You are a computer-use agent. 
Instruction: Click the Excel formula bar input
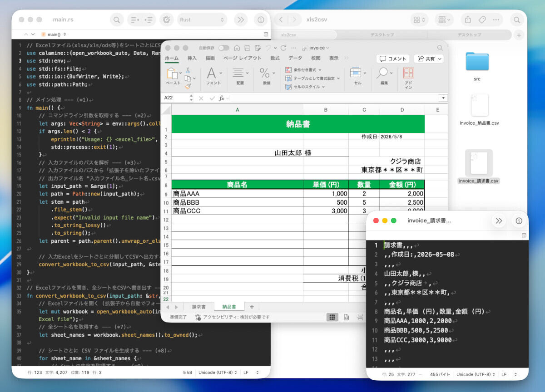(334, 98)
